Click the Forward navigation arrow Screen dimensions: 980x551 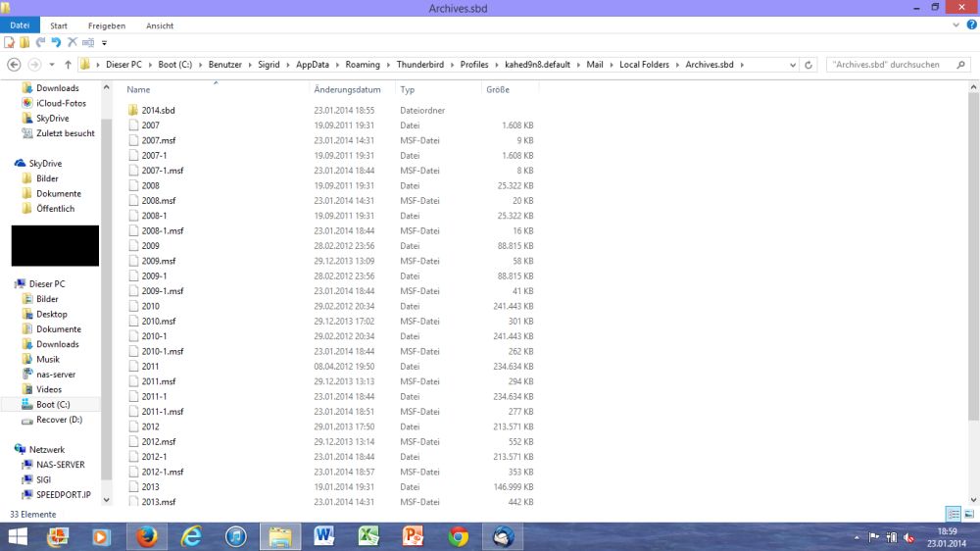(34, 65)
